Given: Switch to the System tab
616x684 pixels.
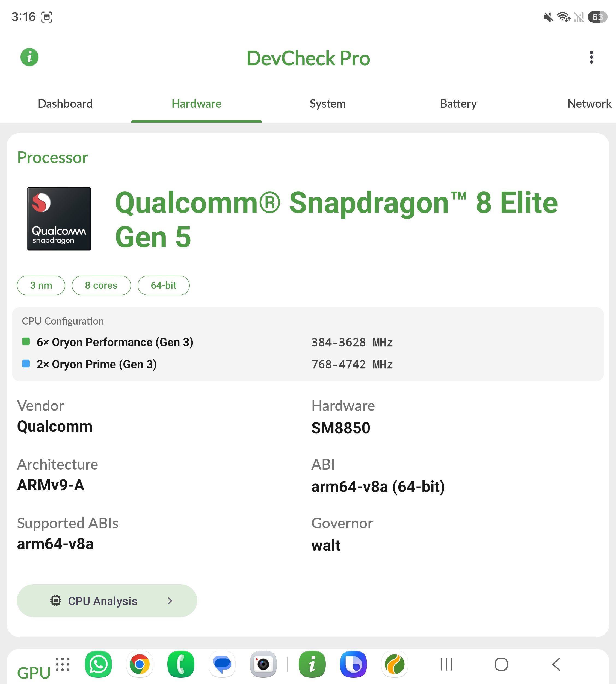Looking at the screenshot, I should (x=328, y=104).
